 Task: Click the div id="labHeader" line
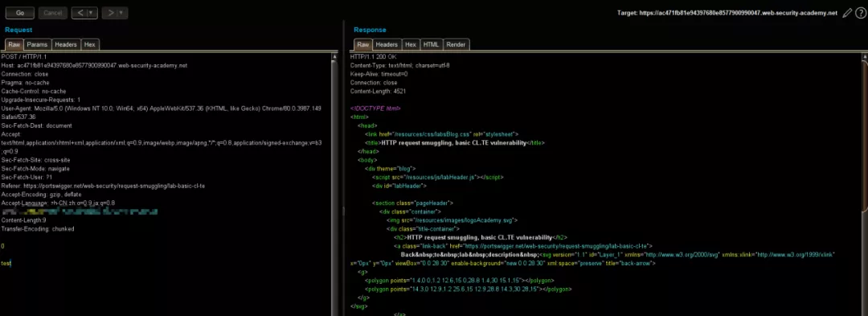click(x=399, y=186)
